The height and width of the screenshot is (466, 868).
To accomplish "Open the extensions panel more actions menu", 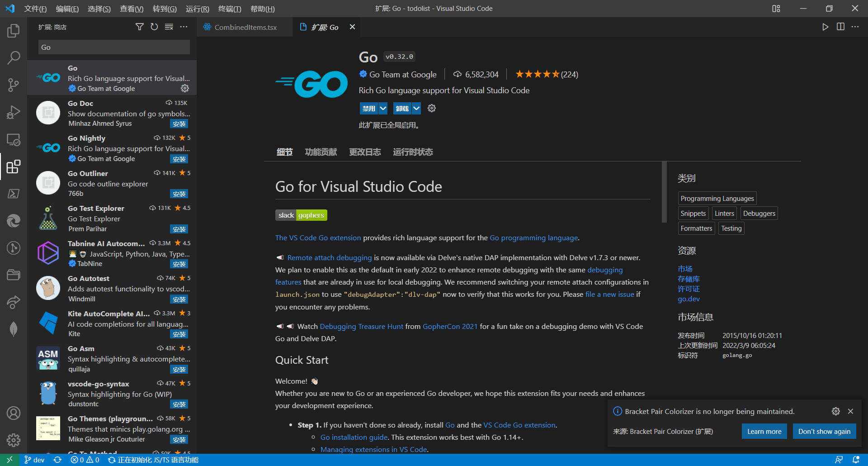I will [x=184, y=27].
